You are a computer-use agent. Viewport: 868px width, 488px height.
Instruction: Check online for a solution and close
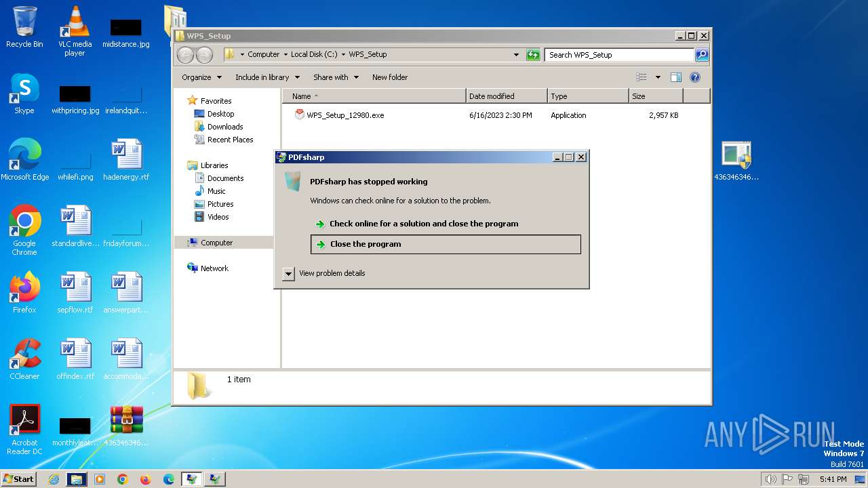[x=424, y=224]
